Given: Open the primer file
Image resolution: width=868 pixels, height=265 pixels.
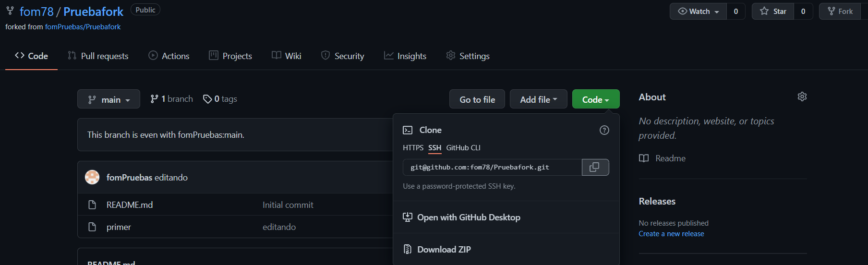Looking at the screenshot, I should point(119,227).
